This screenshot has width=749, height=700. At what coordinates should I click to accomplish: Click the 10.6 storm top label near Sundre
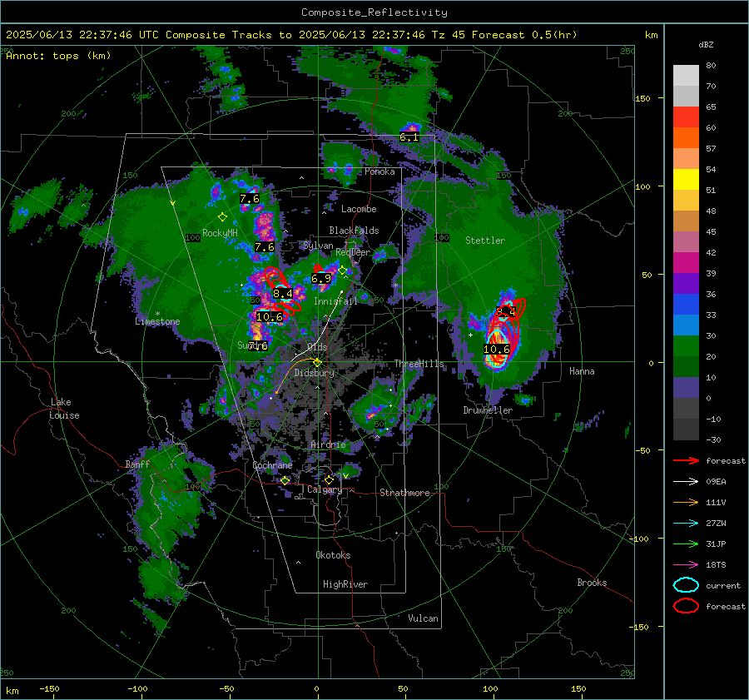click(270, 317)
